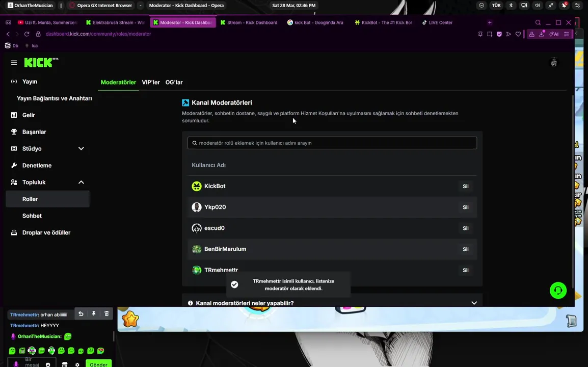Switch to the OG'lar tab
Screen dimensions: 588x367
(x=174, y=82)
